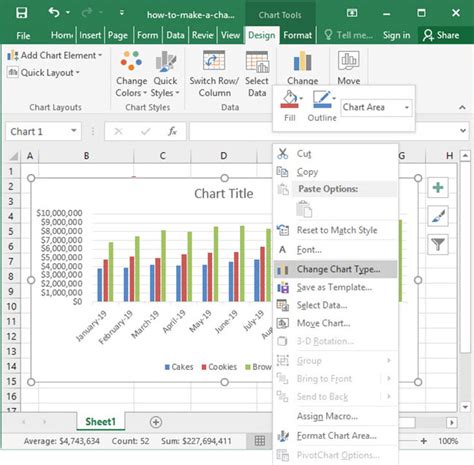This screenshot has width=474, height=465.
Task: Click the paste option clipboard icon
Action: click(x=304, y=209)
